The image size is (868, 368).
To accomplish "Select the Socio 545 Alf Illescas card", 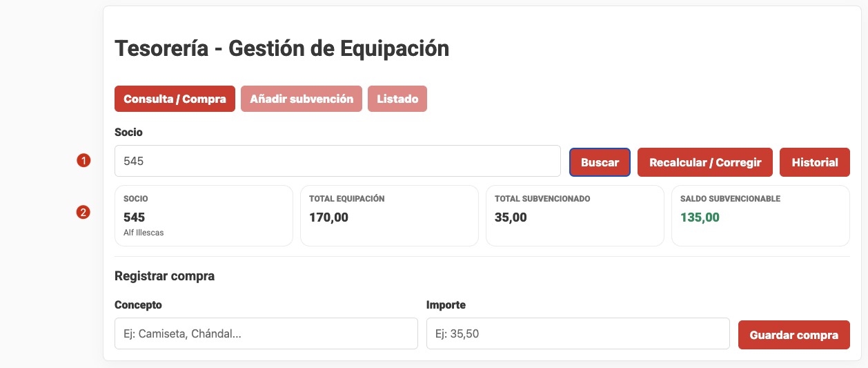I will (204, 215).
